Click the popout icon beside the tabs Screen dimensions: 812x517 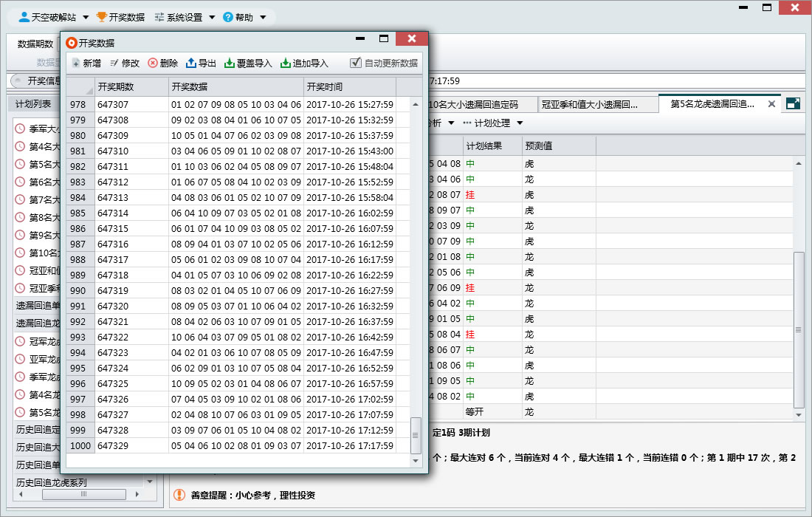click(793, 104)
